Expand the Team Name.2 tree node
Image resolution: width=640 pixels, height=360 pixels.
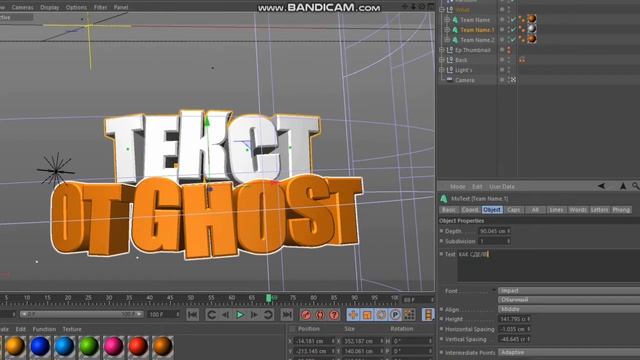[x=447, y=40]
